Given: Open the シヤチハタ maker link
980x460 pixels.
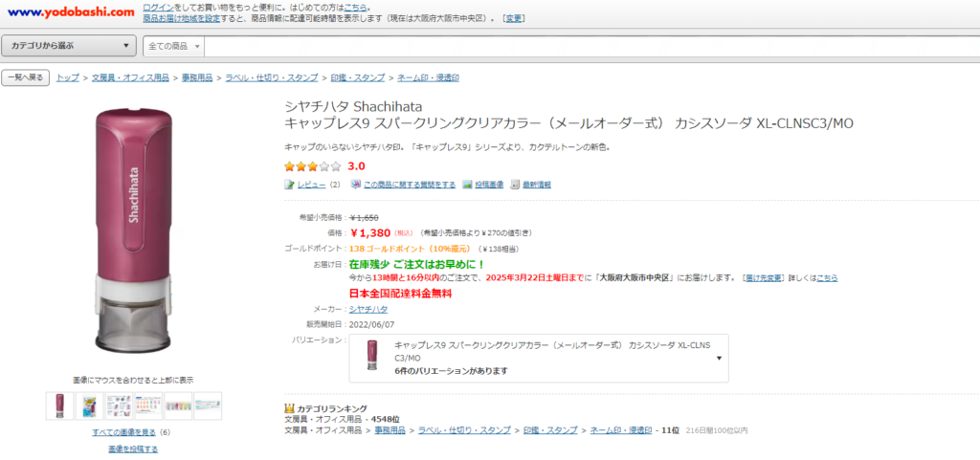Looking at the screenshot, I should [368, 309].
